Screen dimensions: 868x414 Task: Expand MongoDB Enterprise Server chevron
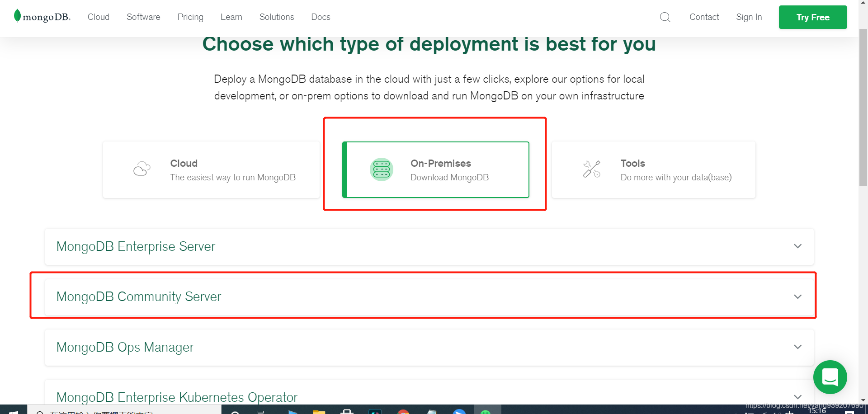click(797, 246)
